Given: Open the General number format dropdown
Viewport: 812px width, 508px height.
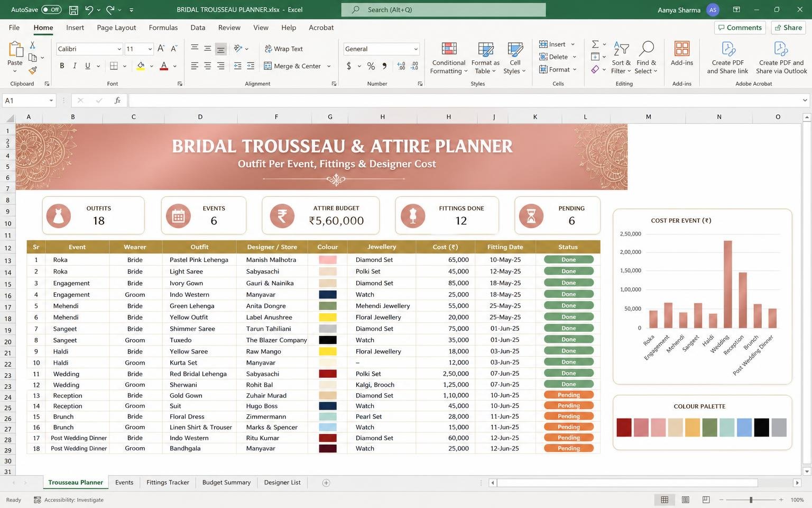Looking at the screenshot, I should point(416,49).
